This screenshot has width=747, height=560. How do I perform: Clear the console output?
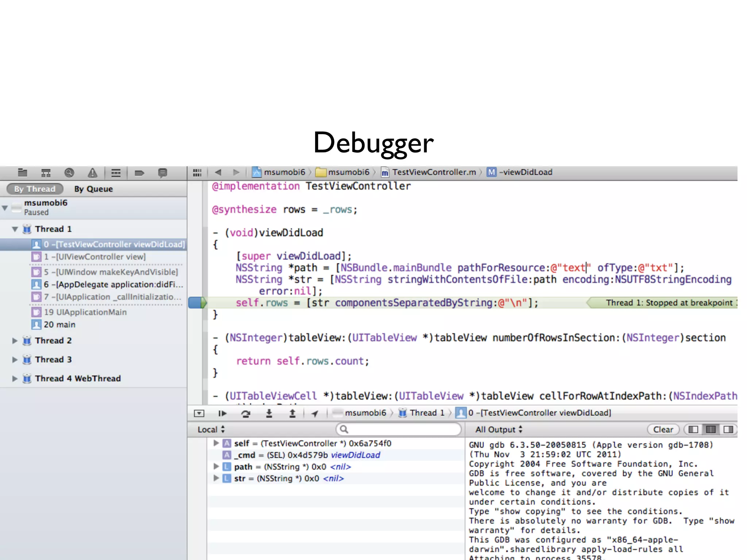click(663, 429)
